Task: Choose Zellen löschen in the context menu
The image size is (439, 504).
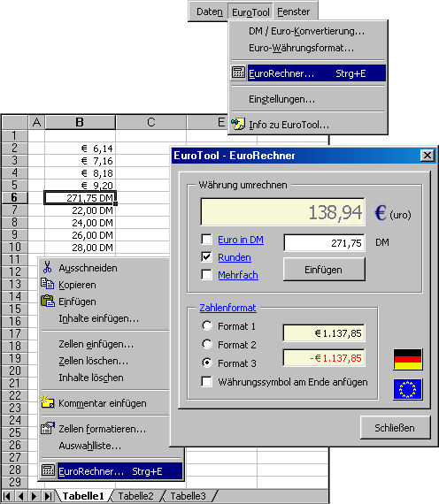Action: [x=104, y=361]
